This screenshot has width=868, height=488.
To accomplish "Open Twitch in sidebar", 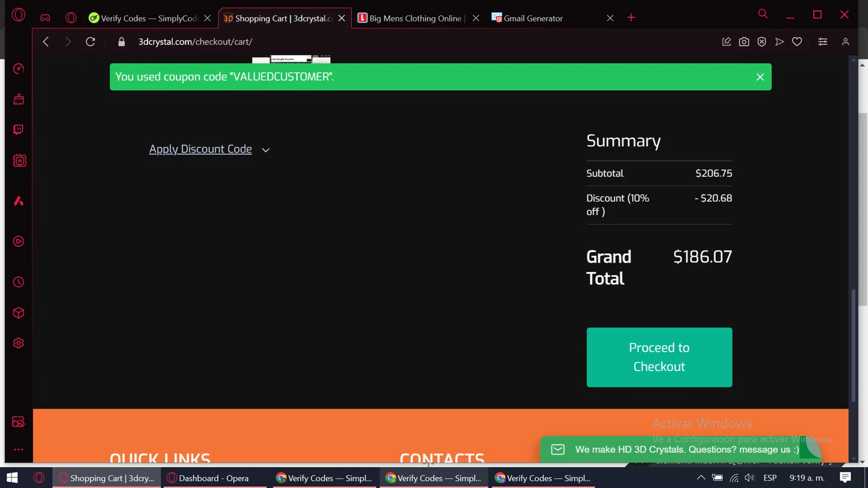I will tap(19, 130).
